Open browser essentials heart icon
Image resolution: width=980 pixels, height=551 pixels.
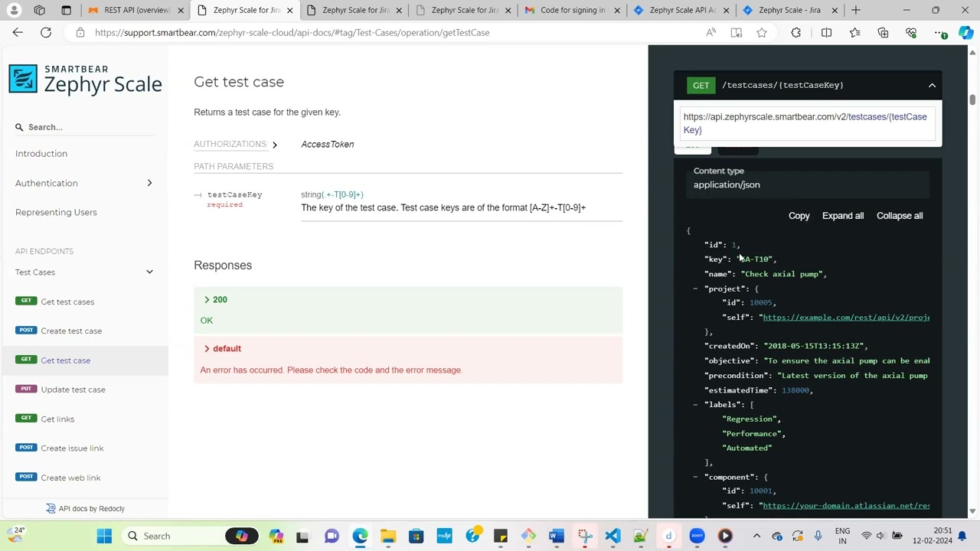(x=911, y=32)
